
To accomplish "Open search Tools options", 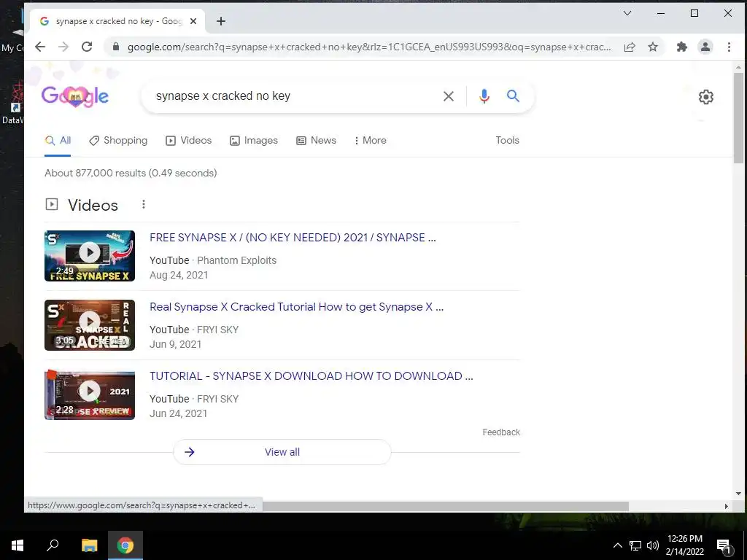I will click(x=507, y=141).
